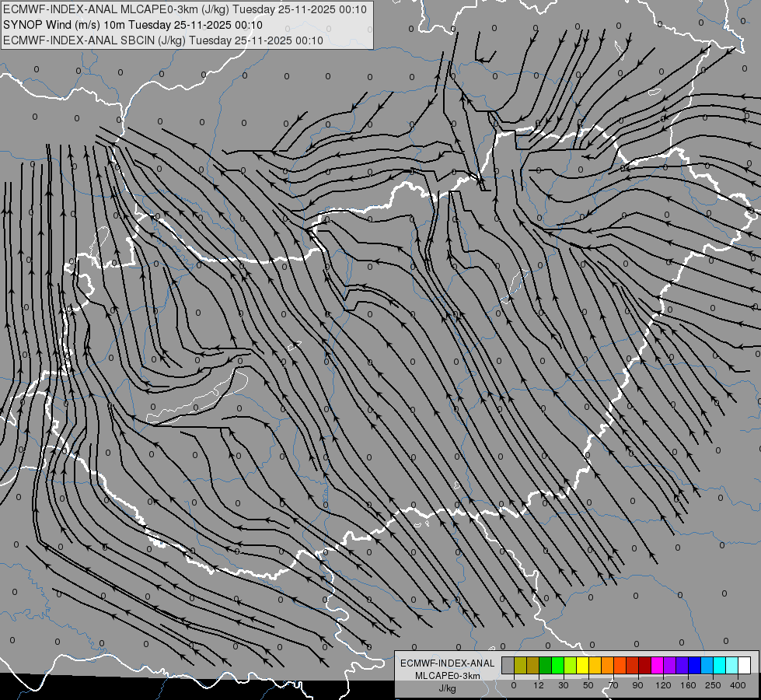Select the white legend swatch
The height and width of the screenshot is (700, 761).
[x=745, y=665]
